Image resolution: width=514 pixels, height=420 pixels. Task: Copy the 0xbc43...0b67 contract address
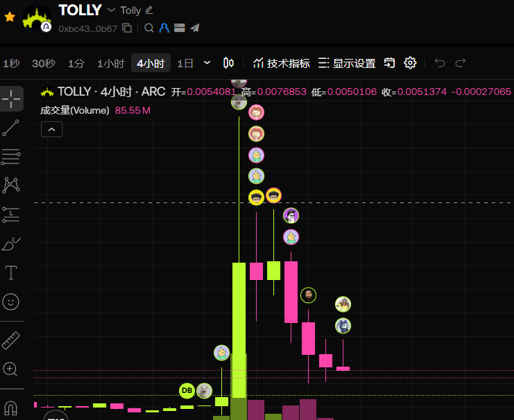[x=127, y=28]
